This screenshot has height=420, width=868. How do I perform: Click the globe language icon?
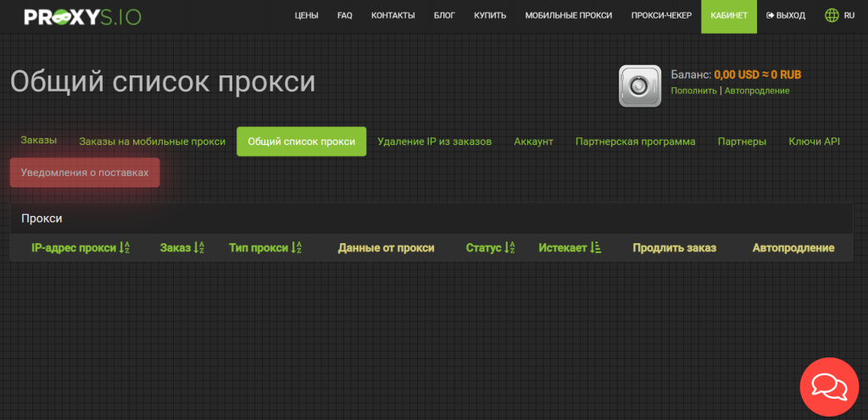[831, 16]
